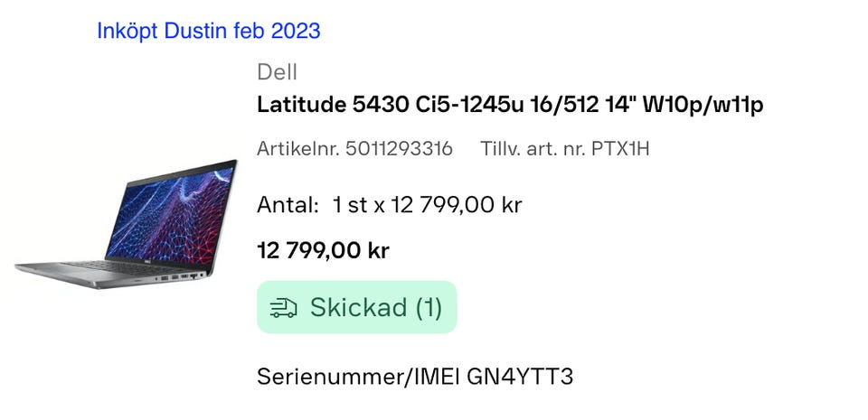Click the 'Antal:' quantity label
This screenshot has width=868, height=420.
(288, 206)
